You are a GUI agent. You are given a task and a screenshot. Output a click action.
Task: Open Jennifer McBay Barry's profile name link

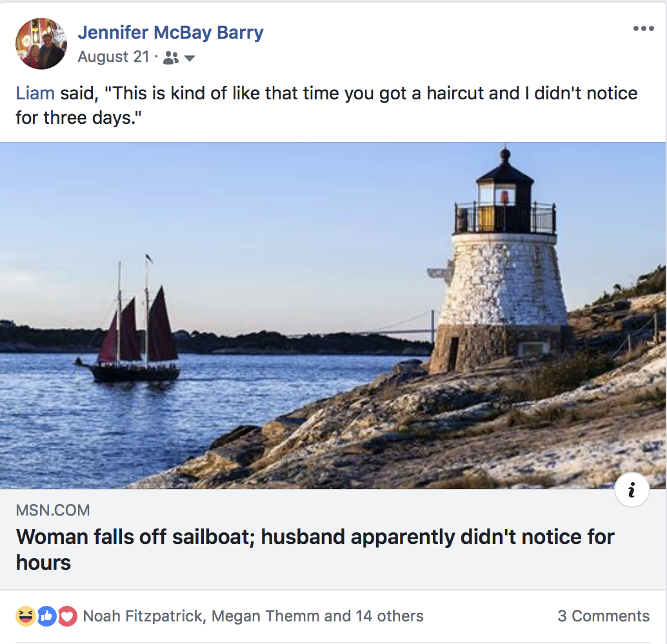(x=170, y=32)
